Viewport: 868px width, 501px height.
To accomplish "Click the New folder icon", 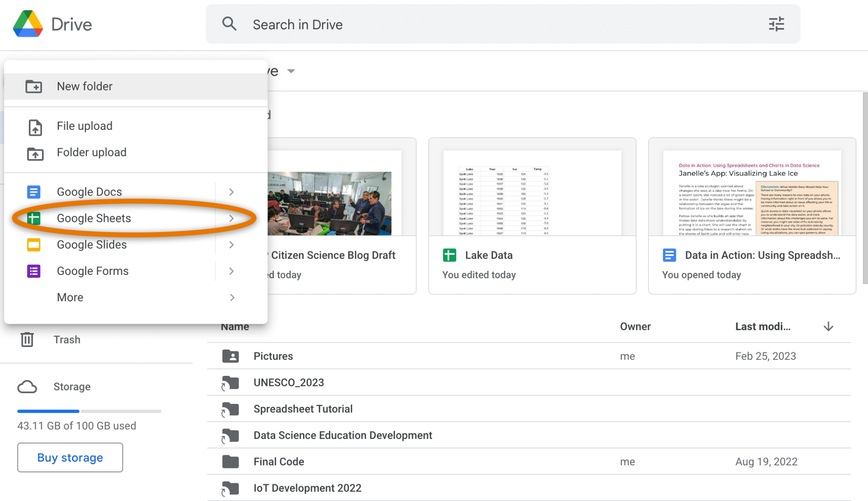I will [34, 86].
